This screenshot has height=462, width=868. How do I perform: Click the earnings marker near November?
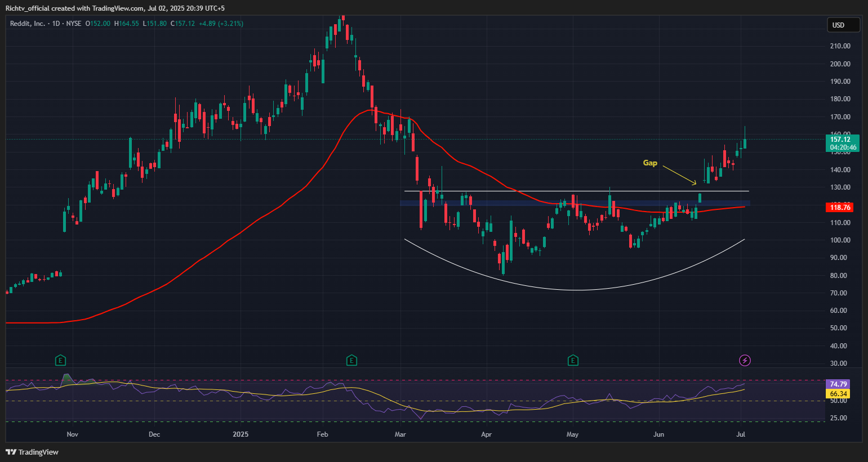pyautogui.click(x=61, y=360)
